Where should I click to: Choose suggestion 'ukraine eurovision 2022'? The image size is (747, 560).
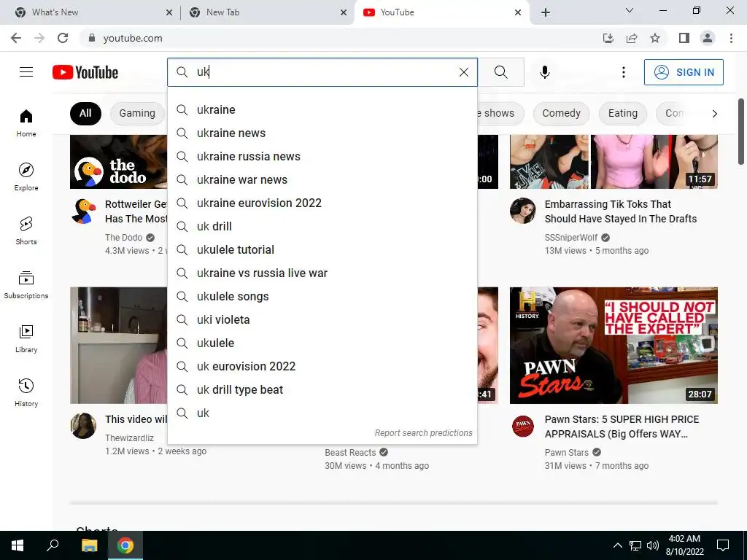pos(322,203)
